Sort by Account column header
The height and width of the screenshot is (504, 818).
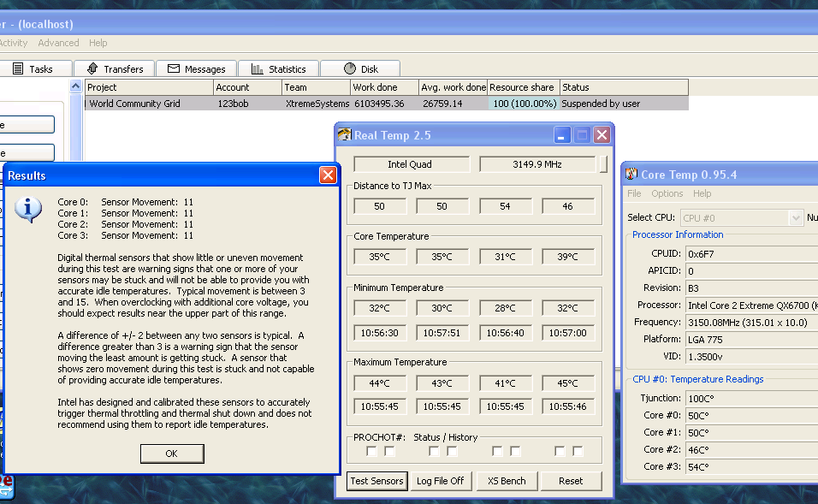[248, 87]
